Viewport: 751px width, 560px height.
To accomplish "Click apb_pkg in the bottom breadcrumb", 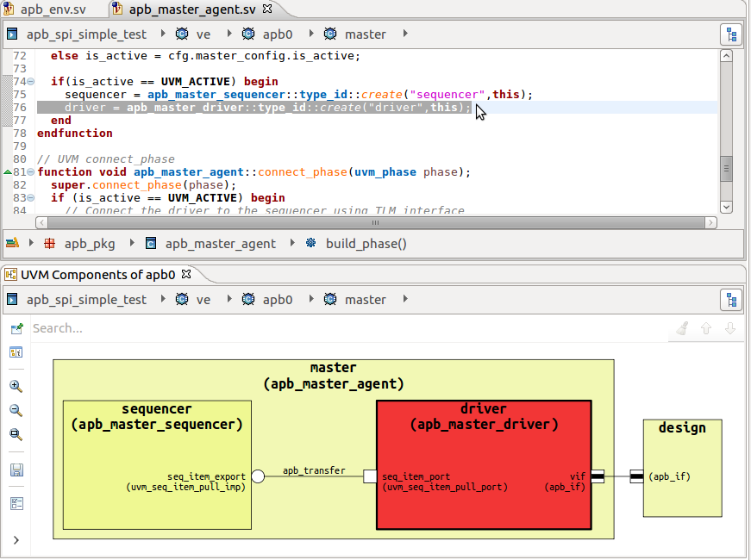I will coord(90,244).
